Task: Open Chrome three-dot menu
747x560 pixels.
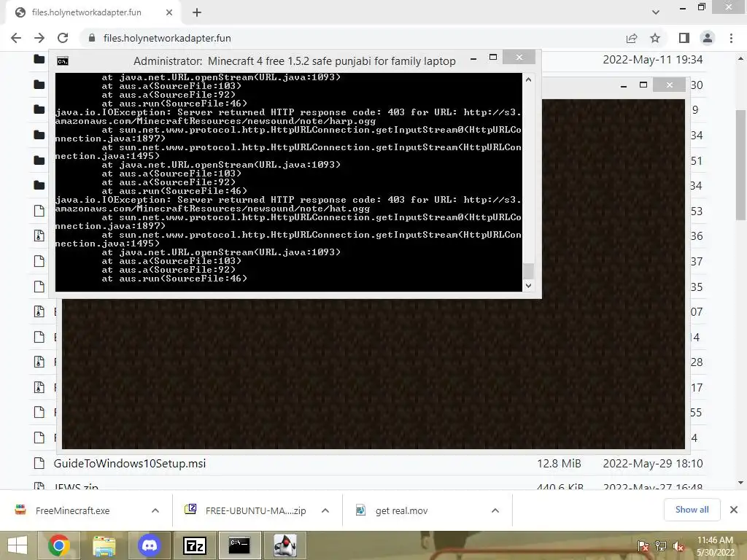Action: click(731, 38)
